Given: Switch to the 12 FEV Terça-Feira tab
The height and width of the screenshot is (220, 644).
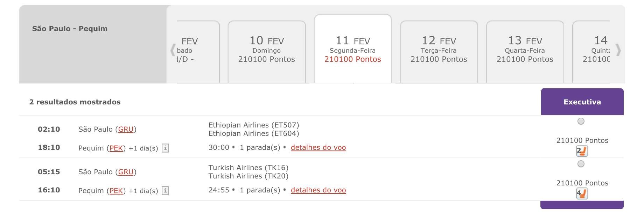Looking at the screenshot, I should point(439,52).
